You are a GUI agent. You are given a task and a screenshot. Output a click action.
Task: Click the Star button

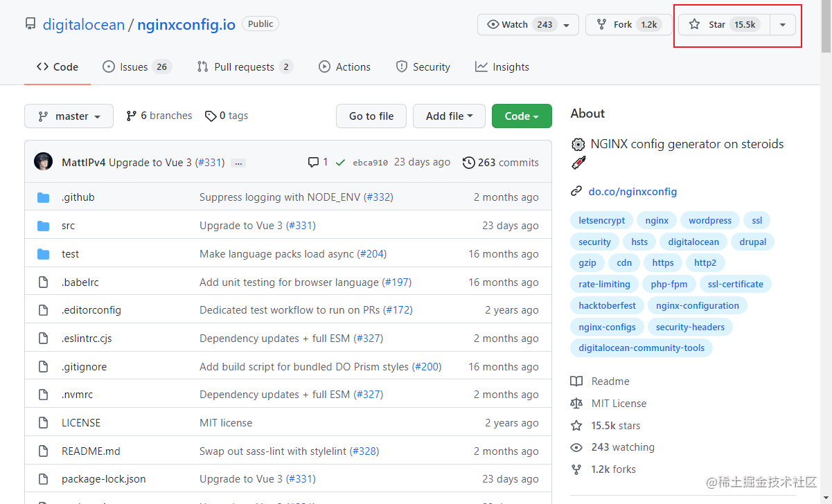click(x=724, y=25)
